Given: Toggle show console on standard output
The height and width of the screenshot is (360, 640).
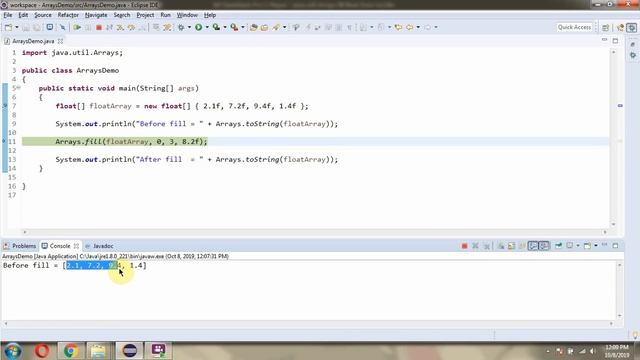Looking at the screenshot, I should click(533, 246).
